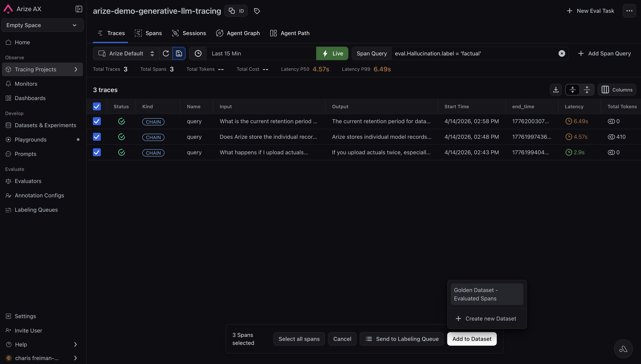Click the tag icon beside project name
This screenshot has height=364, width=641.
(x=257, y=11)
